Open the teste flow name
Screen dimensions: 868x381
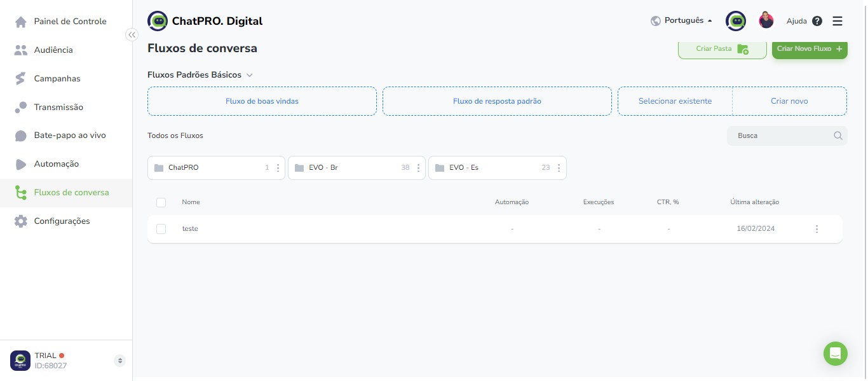(x=190, y=229)
